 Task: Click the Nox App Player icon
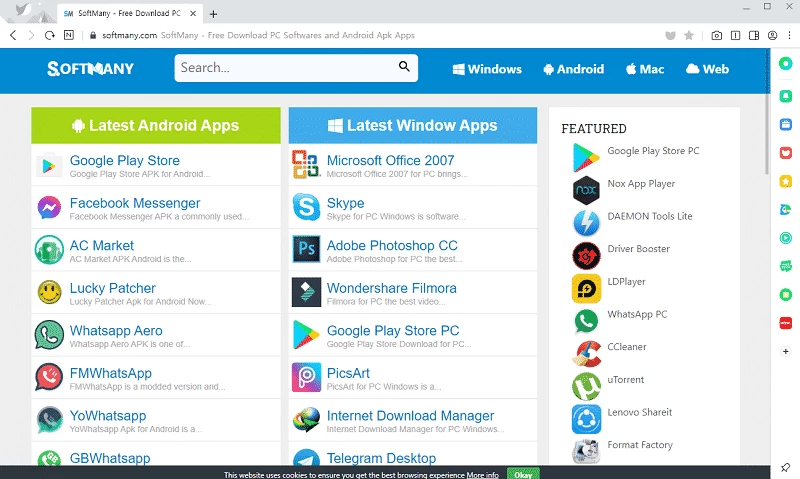pyautogui.click(x=585, y=189)
